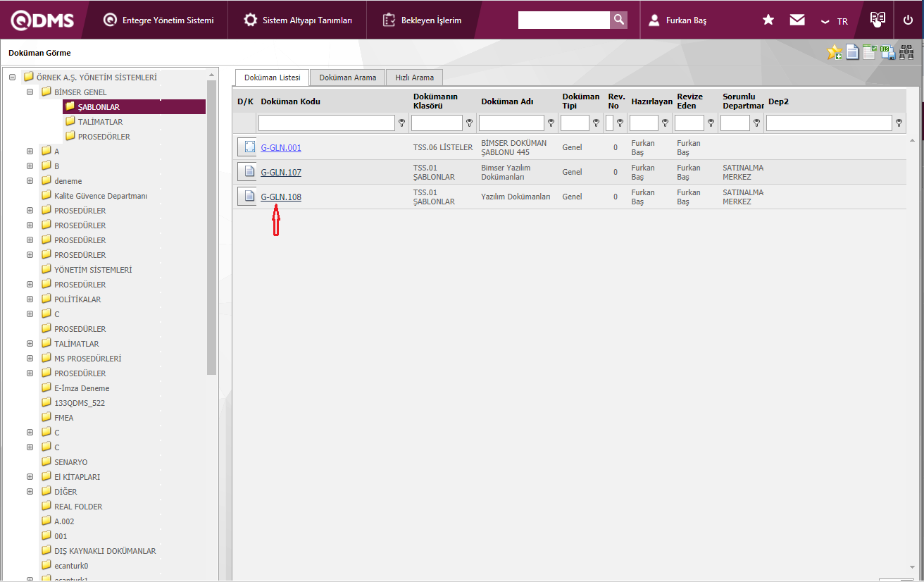Select the 133QDMS_522 folder
The image size is (924, 582).
[80, 403]
